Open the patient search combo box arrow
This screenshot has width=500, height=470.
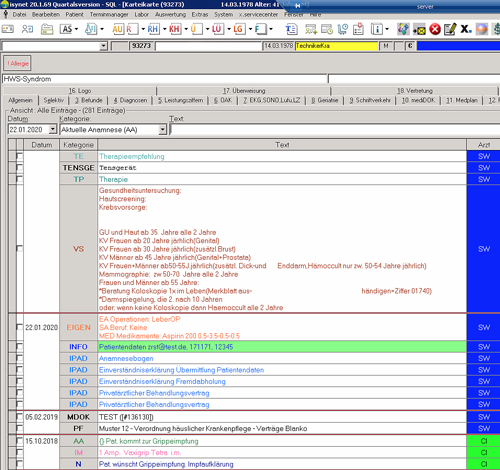pyautogui.click(x=104, y=46)
